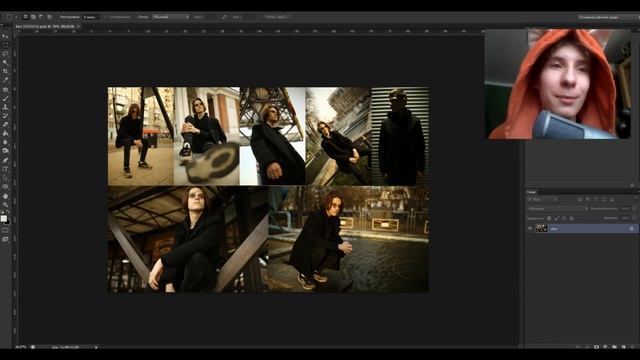Toggle the type layers filter
The image size is (640, 360).
tap(596, 199)
